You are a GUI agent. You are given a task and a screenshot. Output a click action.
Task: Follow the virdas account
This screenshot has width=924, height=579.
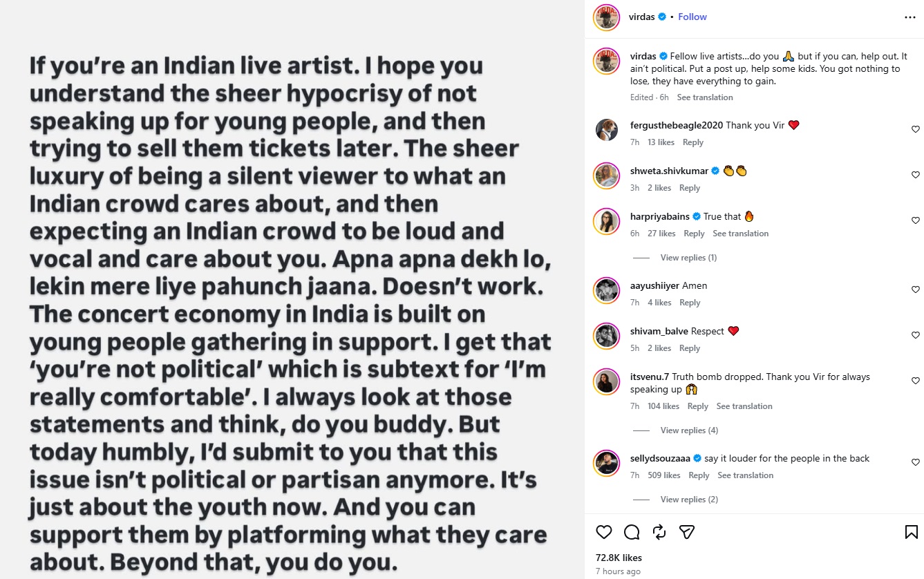(x=692, y=17)
